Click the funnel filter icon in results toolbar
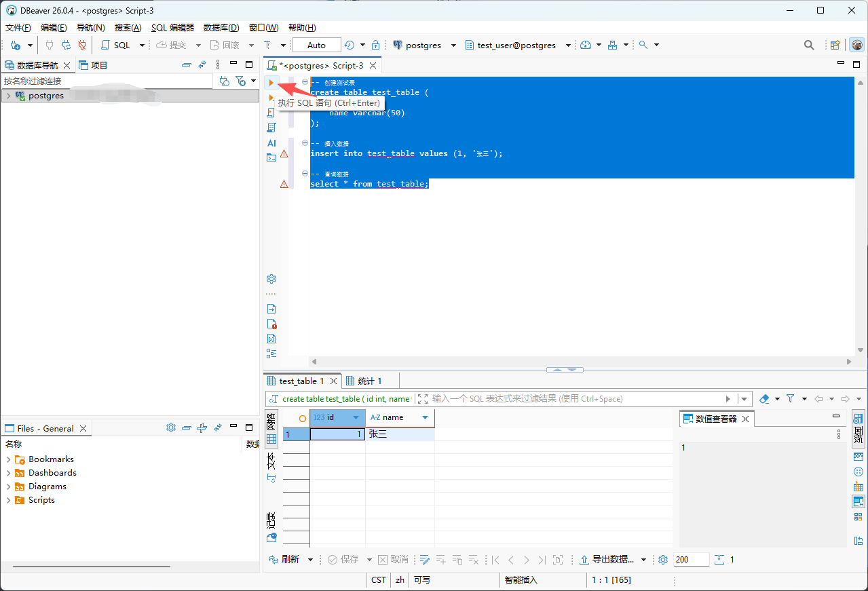The width and height of the screenshot is (868, 591). [790, 399]
